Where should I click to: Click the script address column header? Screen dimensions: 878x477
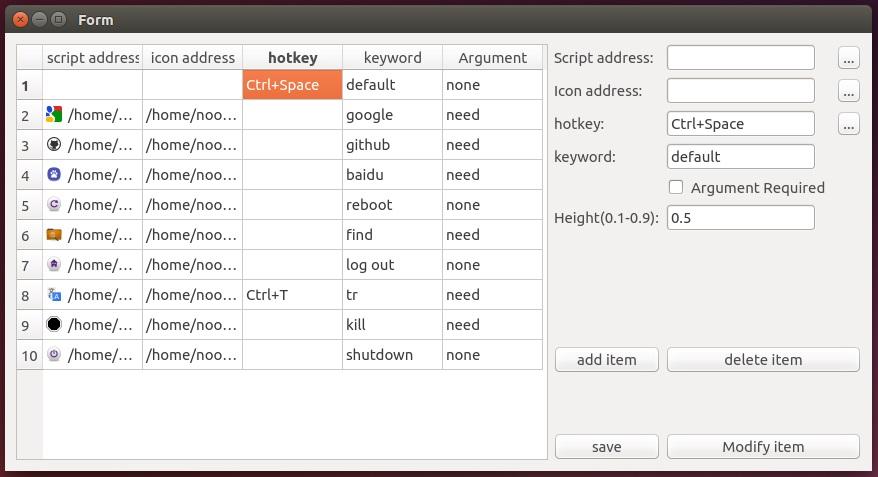[x=92, y=58]
